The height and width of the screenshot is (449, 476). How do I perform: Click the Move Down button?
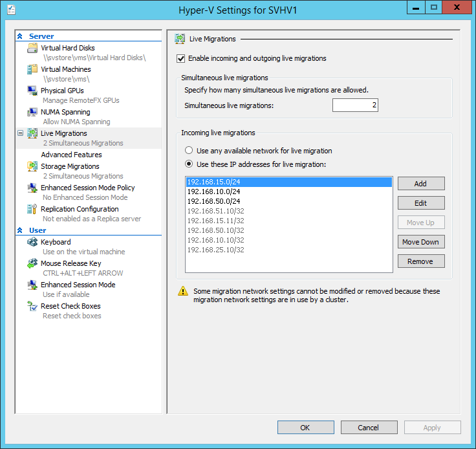pyautogui.click(x=421, y=242)
